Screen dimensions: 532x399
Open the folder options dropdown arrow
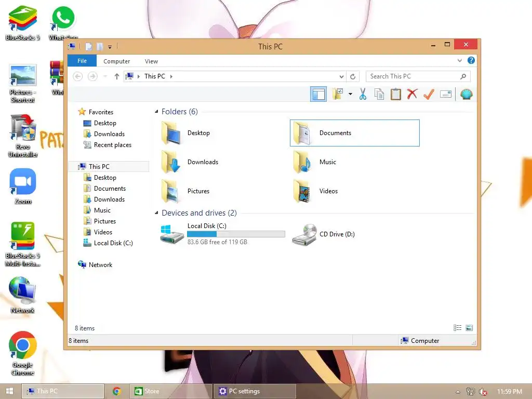pos(350,94)
